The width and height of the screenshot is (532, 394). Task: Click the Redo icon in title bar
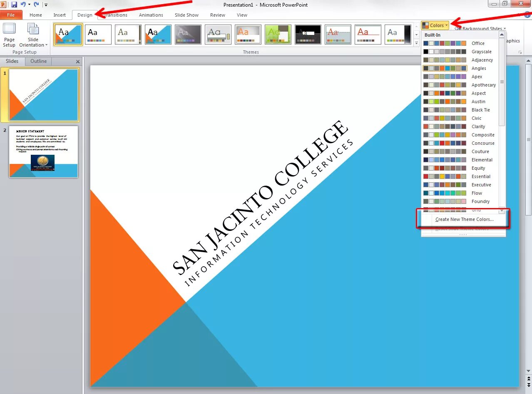(36, 5)
